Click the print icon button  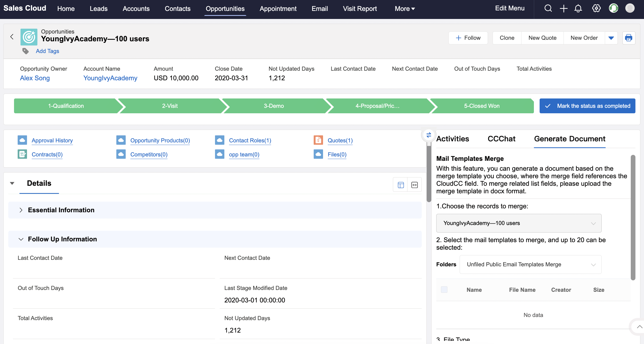[x=629, y=38]
